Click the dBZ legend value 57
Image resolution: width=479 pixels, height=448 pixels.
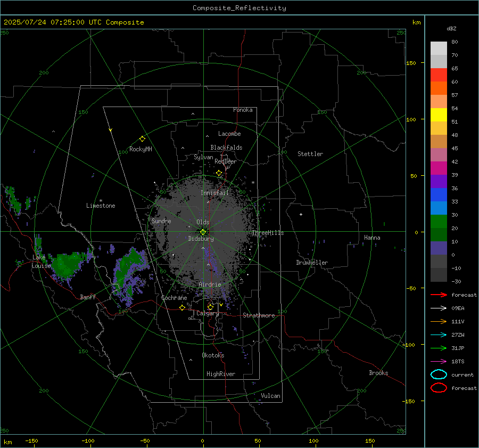click(x=455, y=95)
